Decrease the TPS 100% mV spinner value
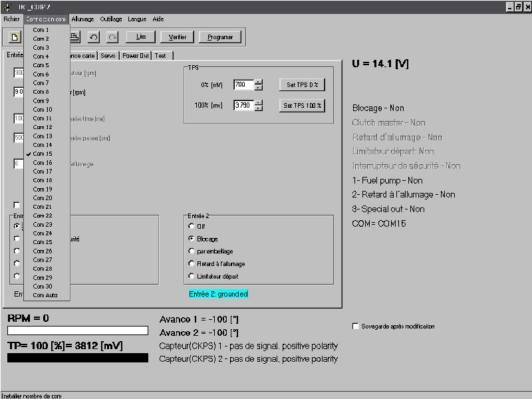The height and width of the screenshot is (399, 532). pyautogui.click(x=259, y=108)
